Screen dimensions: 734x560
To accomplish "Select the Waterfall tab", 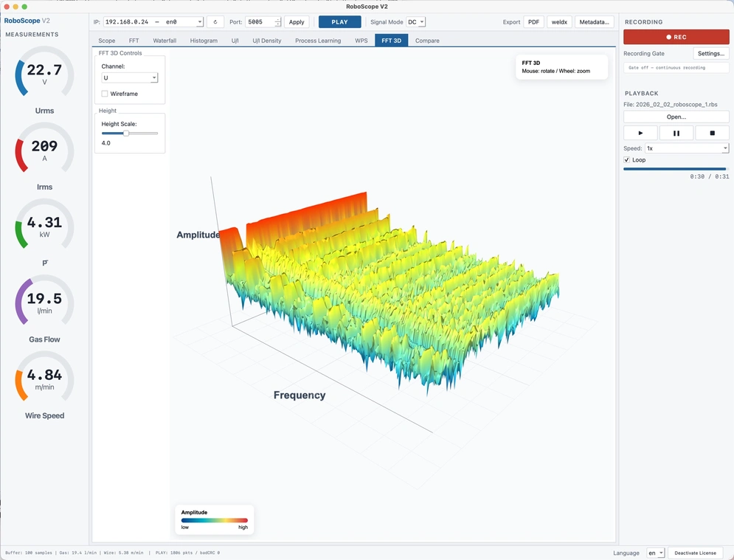I will pos(165,41).
